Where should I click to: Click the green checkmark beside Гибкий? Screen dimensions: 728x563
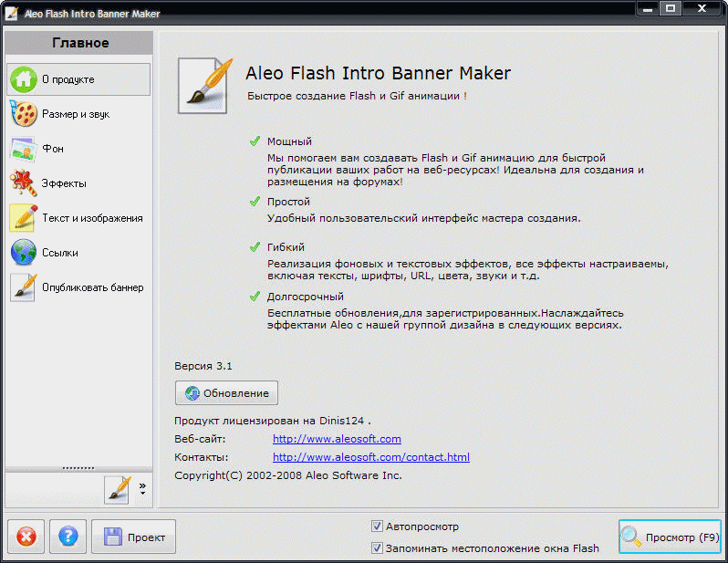(255, 246)
